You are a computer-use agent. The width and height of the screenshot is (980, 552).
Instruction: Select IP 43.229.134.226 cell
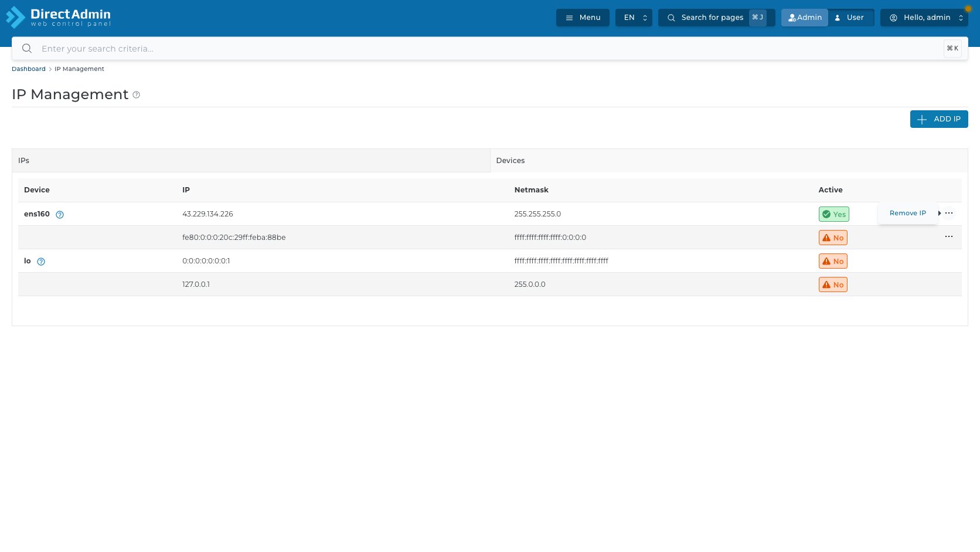(x=207, y=214)
